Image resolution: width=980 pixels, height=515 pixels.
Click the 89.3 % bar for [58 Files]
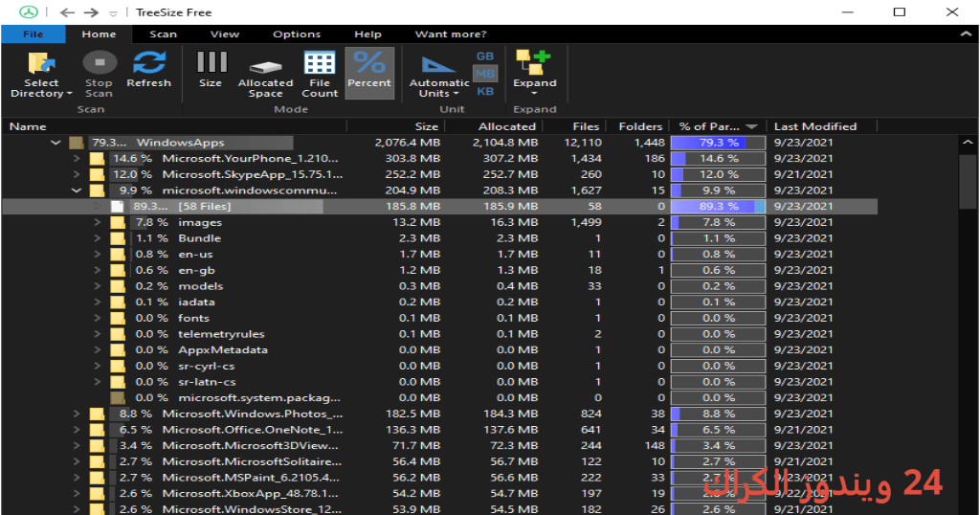(718, 206)
